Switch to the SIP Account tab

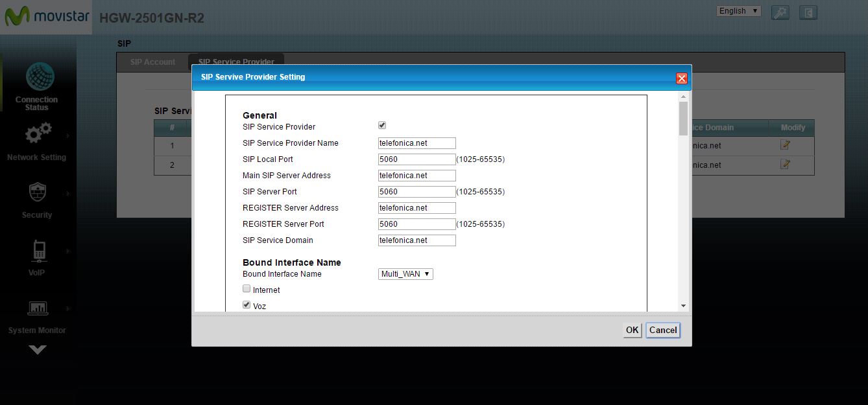152,62
